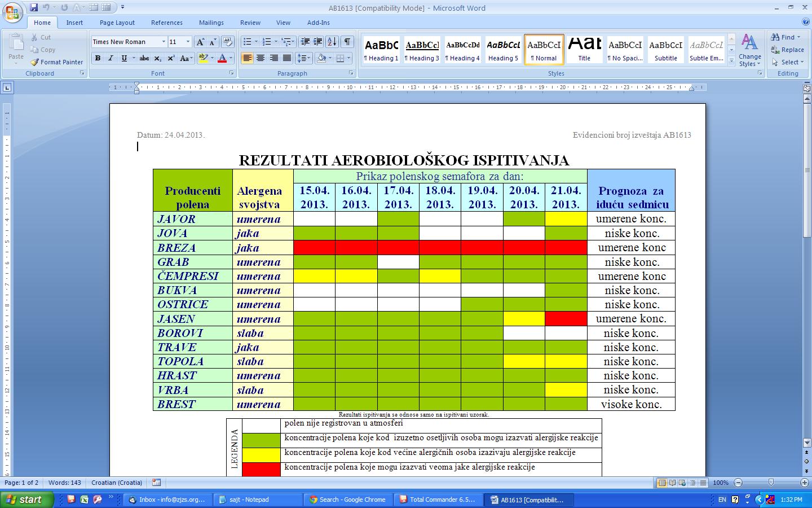This screenshot has width=812, height=508.
Task: Sort text with the A-Z sort icon
Action: pos(332,42)
